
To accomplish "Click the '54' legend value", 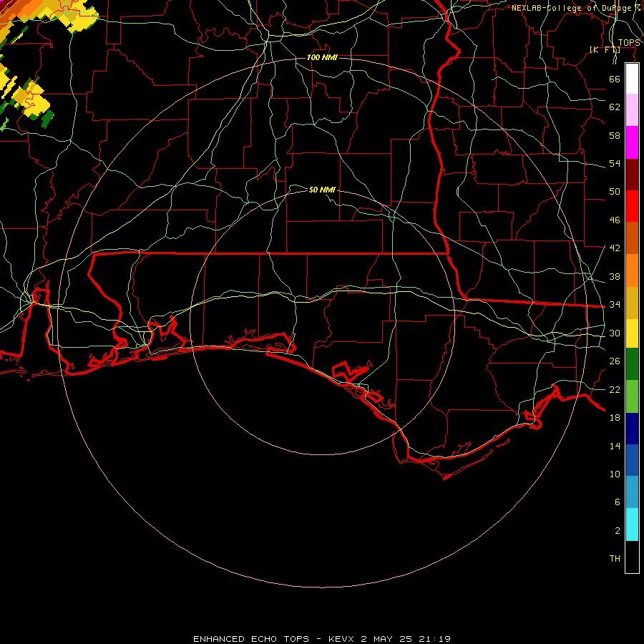I will pos(615,163).
